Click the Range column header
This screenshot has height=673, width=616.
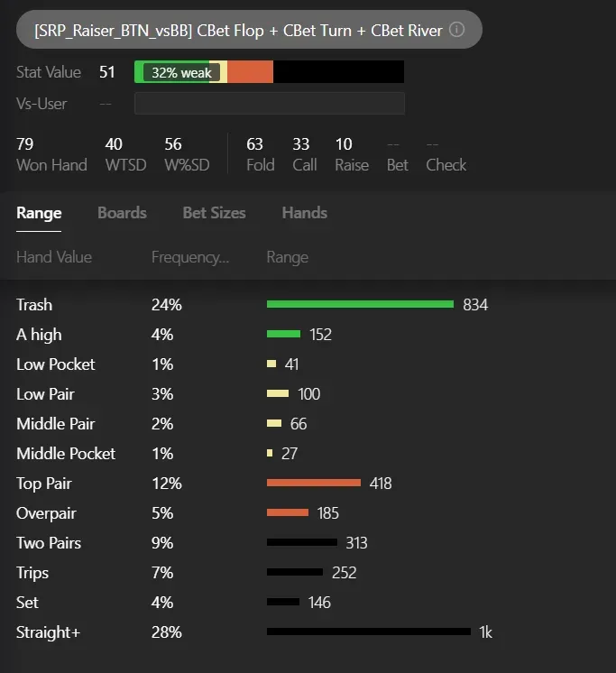coord(287,257)
